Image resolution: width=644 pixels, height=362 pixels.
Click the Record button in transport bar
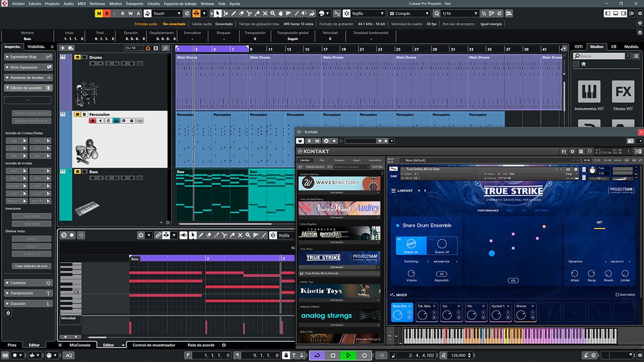coord(364,355)
